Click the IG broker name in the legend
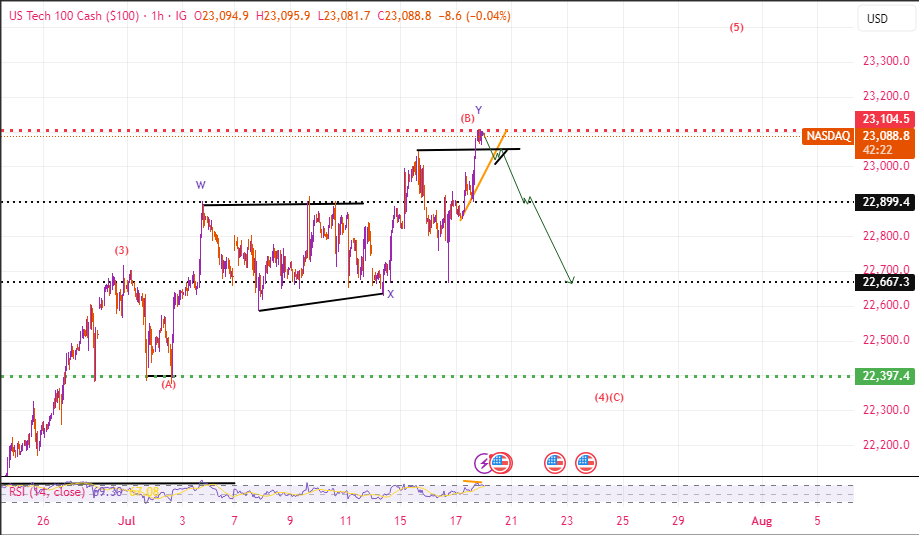919x535 pixels. (x=180, y=18)
